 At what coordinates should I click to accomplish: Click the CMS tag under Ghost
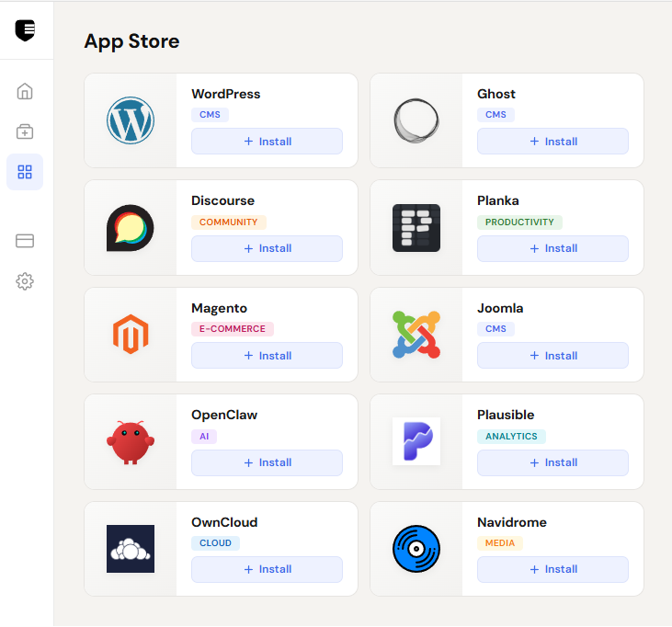[x=495, y=114]
